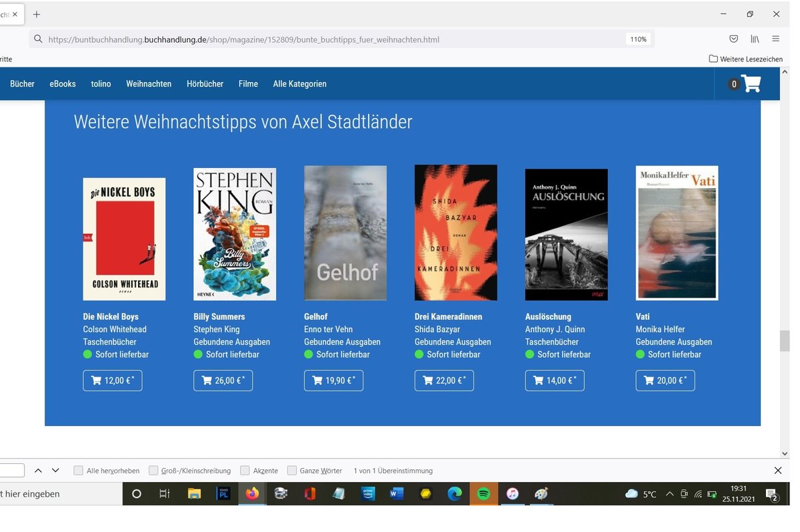
Task: Open Cortana circle in the taskbar
Action: [137, 494]
